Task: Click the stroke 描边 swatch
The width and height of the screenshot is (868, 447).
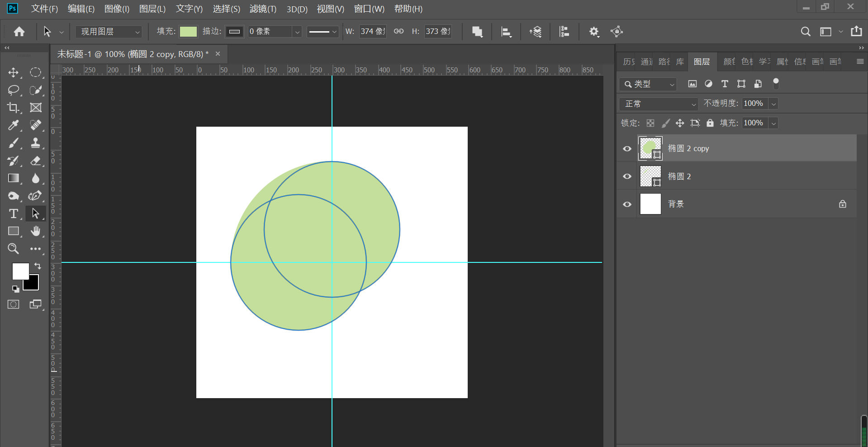Action: (x=234, y=32)
